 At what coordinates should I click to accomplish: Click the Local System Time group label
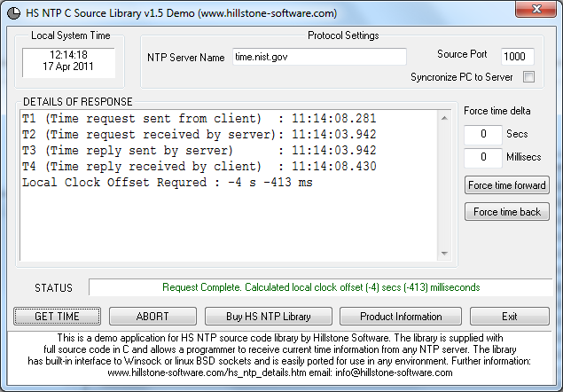pyautogui.click(x=71, y=35)
